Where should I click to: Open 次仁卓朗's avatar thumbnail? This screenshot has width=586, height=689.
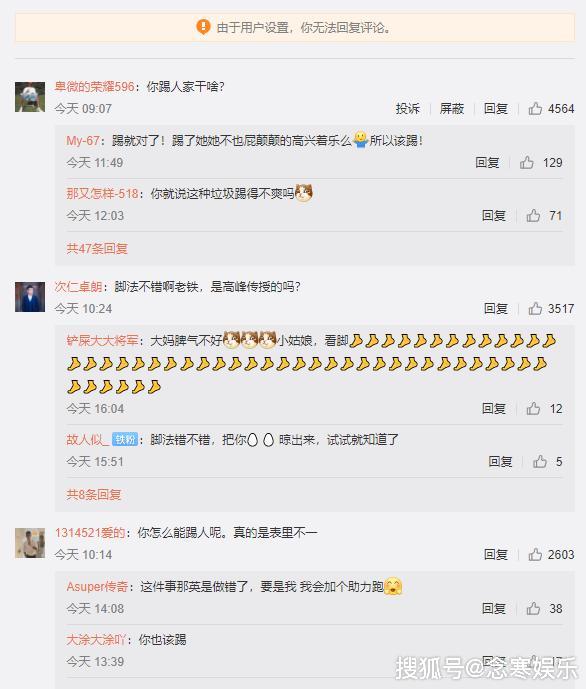(30, 297)
